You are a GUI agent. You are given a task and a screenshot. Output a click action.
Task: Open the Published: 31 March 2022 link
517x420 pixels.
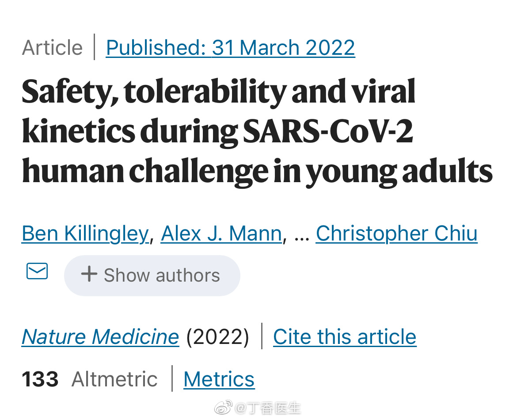click(230, 48)
